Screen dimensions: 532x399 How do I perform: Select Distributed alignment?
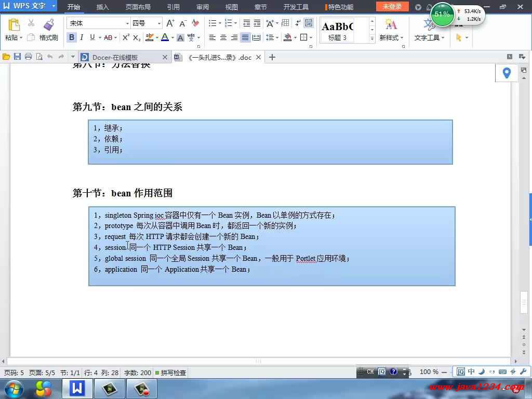257,37
